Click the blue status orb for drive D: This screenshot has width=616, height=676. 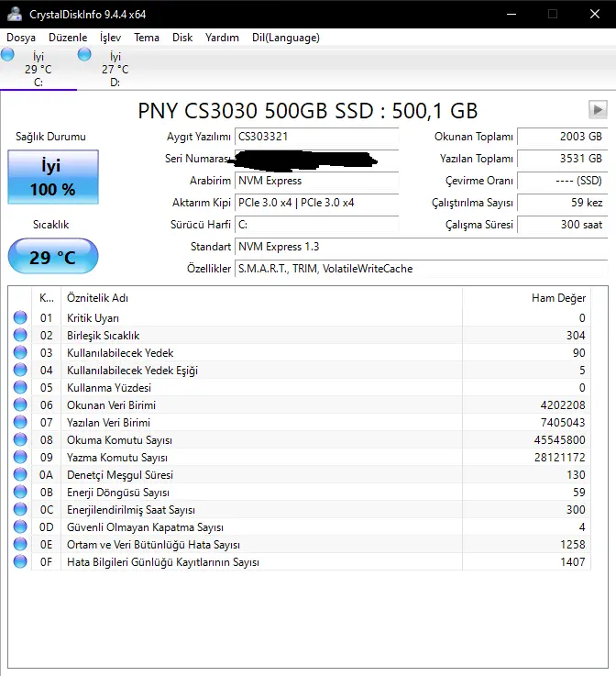(84, 55)
